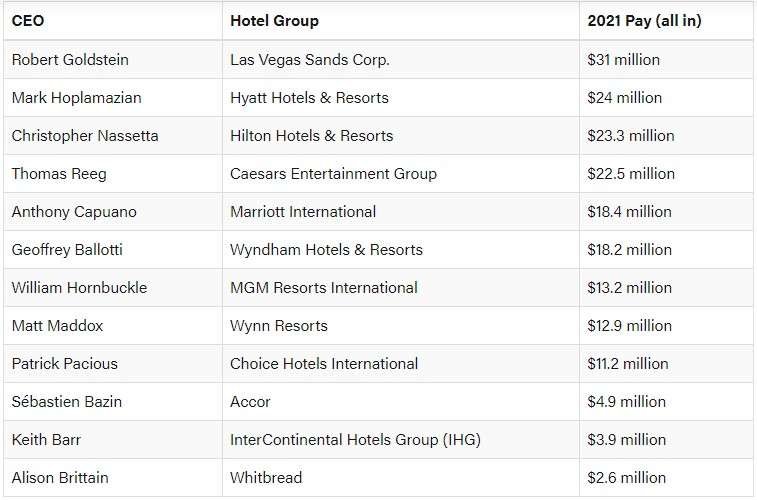Select Caesars Entertainment Group cell
The image size is (757, 500).
click(x=401, y=174)
